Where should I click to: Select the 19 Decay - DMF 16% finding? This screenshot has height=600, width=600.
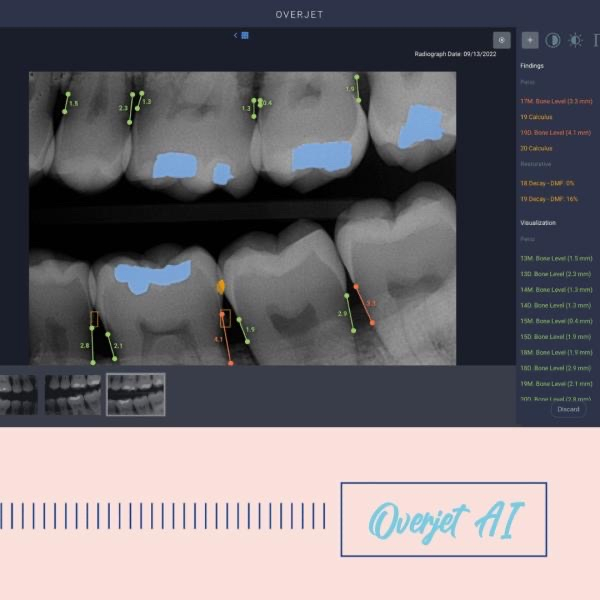[x=549, y=199]
